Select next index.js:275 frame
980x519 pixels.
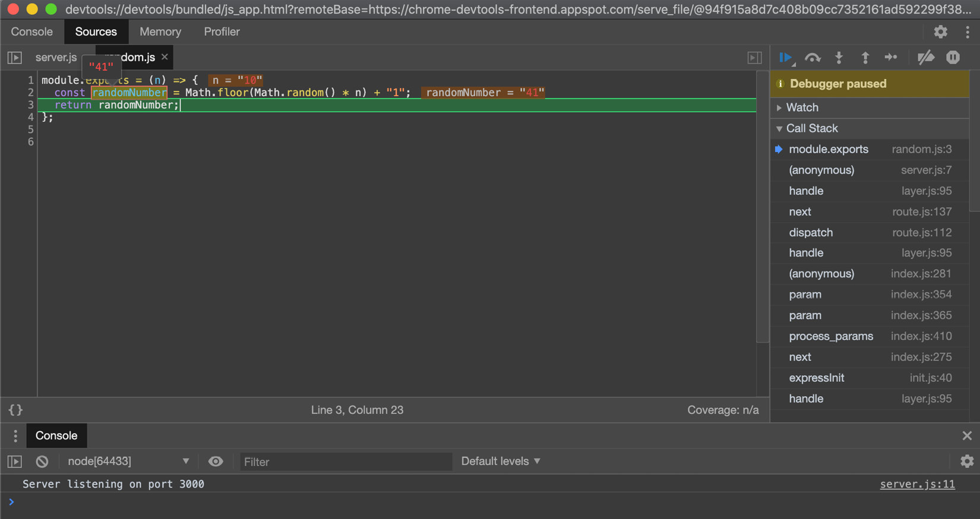(x=870, y=357)
